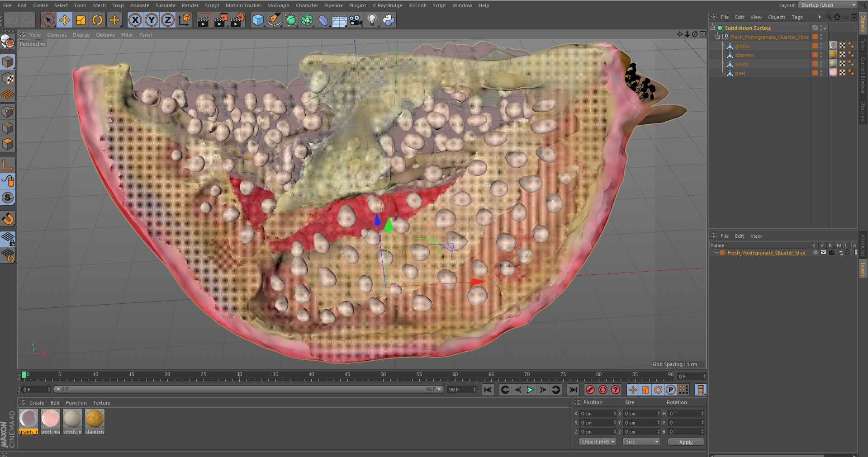This screenshot has width=868, height=457.
Task: Play the animation forward
Action: (x=530, y=390)
